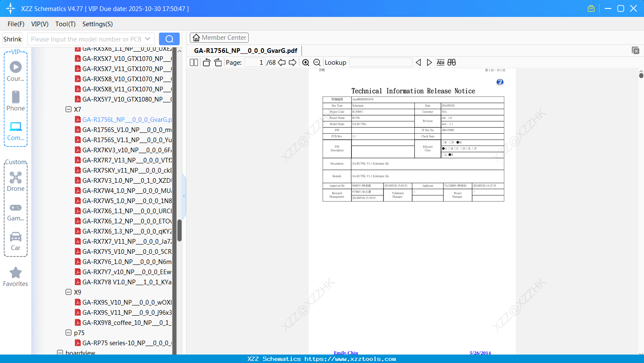Select the Game console category
Viewport: 644px width, 363px height.
tap(16, 212)
